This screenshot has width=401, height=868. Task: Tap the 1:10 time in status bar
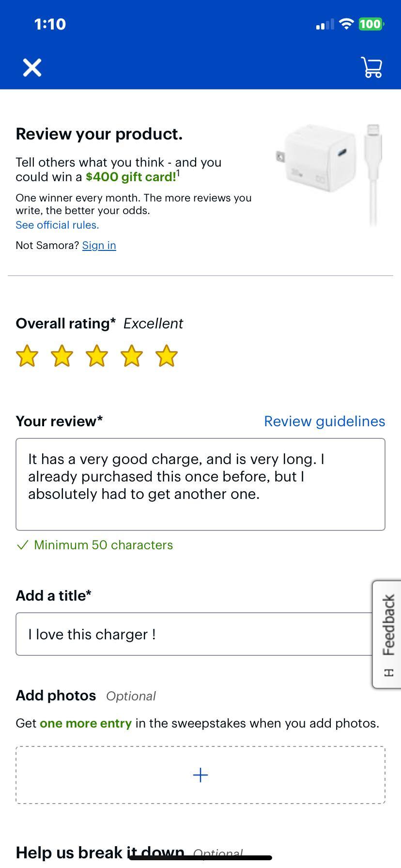[50, 24]
